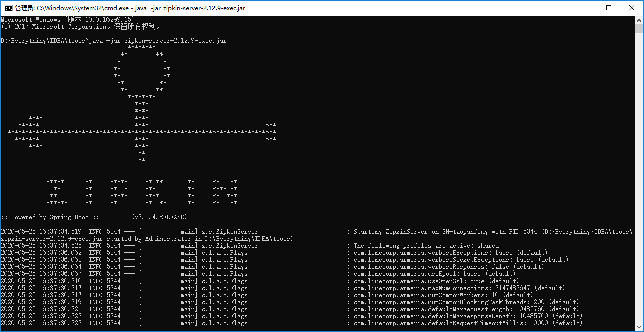Screen dimensions: 644x332
Task: Click the defaultRequestTimeoutMillis: 10000 log line
Action: pos(291,323)
